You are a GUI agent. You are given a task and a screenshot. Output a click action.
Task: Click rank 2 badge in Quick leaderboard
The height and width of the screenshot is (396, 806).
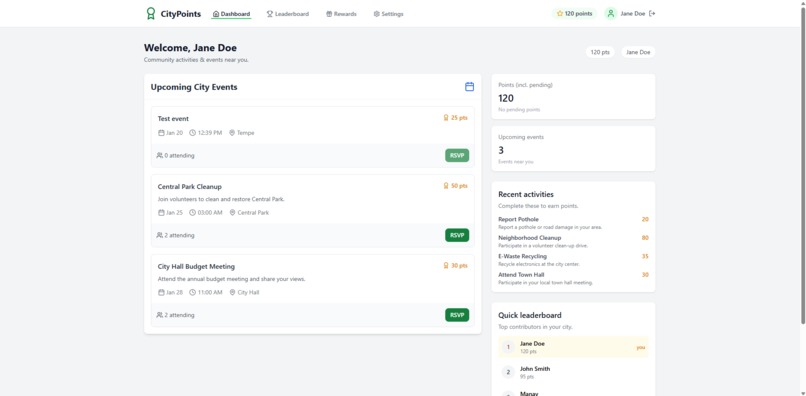tap(508, 372)
